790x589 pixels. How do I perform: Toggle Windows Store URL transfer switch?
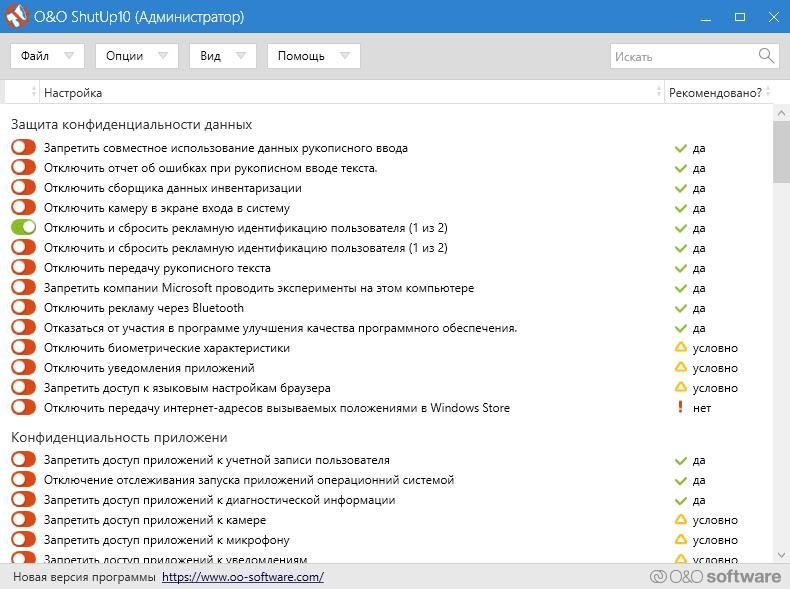click(23, 407)
